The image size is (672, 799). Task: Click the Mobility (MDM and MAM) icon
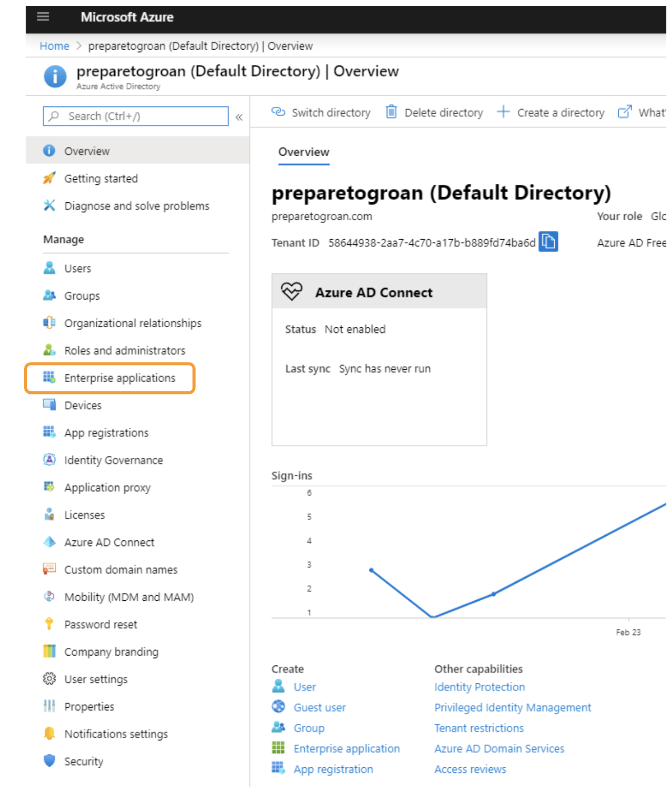coord(49,597)
